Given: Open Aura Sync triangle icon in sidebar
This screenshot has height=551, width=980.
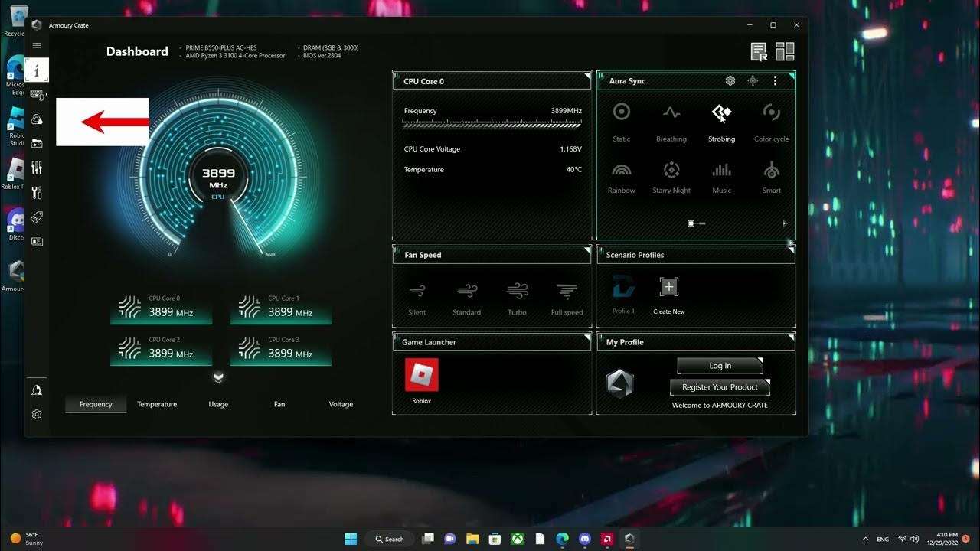Looking at the screenshot, I should (x=37, y=119).
